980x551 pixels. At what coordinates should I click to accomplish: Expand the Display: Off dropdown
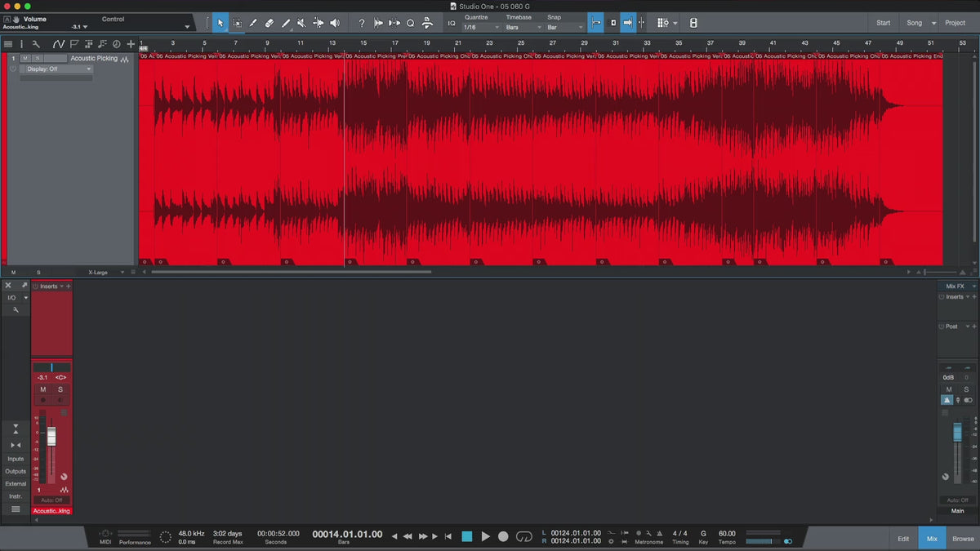[59, 69]
